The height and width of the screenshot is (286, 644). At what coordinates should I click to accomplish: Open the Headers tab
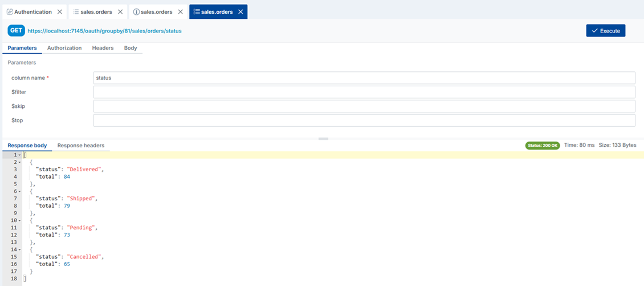(x=103, y=48)
